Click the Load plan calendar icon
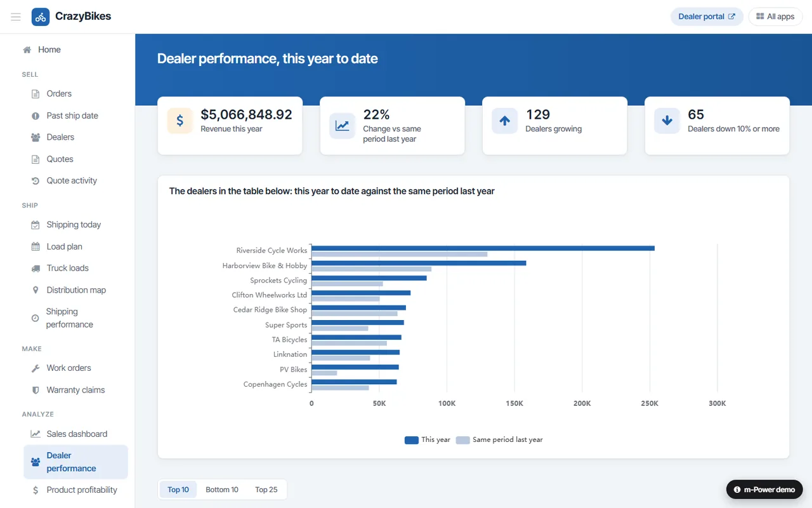Screen dimensions: 812x508 36,246
